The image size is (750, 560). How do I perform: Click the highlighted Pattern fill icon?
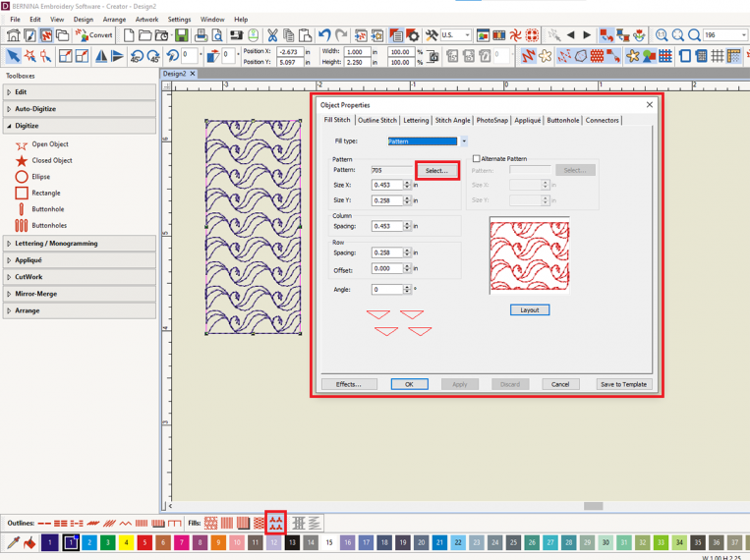tap(276, 523)
